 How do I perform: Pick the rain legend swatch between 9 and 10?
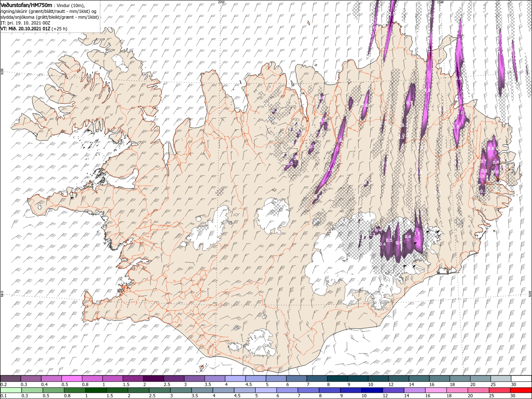pos(351,390)
